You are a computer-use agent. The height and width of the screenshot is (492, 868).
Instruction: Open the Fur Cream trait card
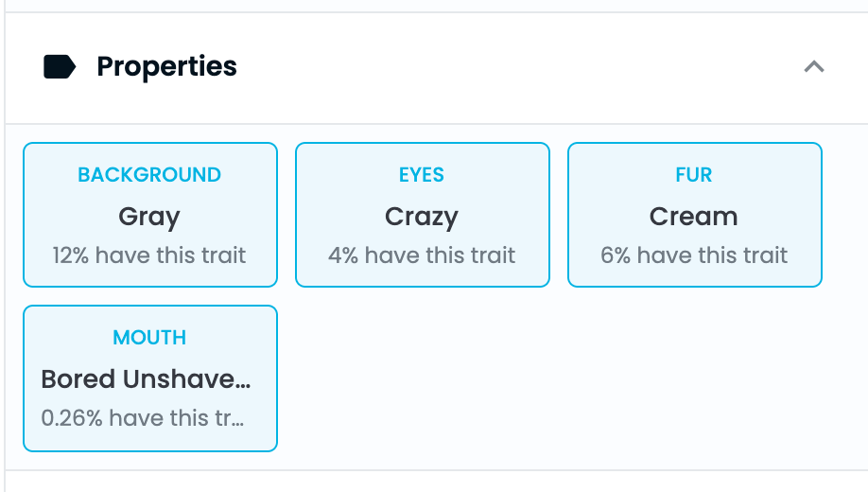click(695, 215)
